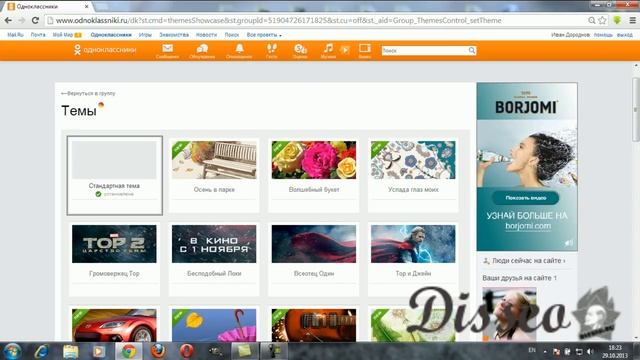Open the sticky notes taskbar icon
The width and height of the screenshot is (640, 360).
pos(244,351)
